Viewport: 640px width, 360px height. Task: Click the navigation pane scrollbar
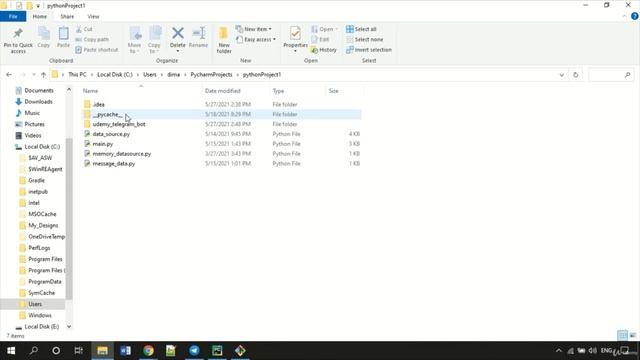pyautogui.click(x=69, y=218)
